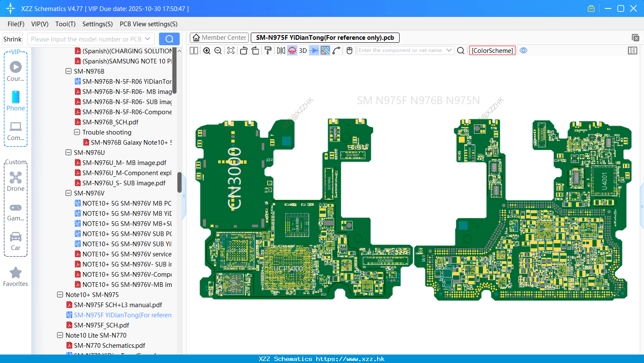
Task: Click the UCP5000 chip on board
Action: point(288,269)
